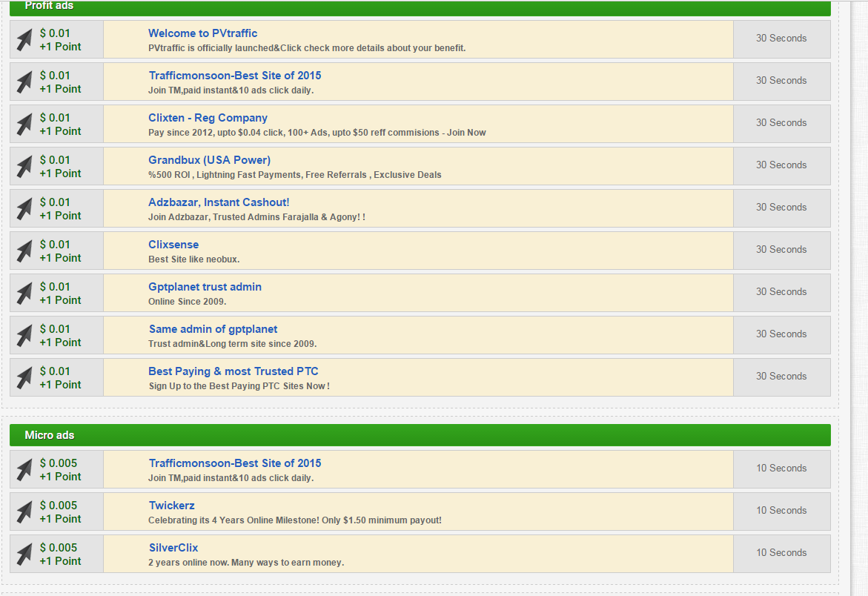Click $ 0.01 reward in the Adzbazar row
The height and width of the screenshot is (596, 868).
coord(55,202)
